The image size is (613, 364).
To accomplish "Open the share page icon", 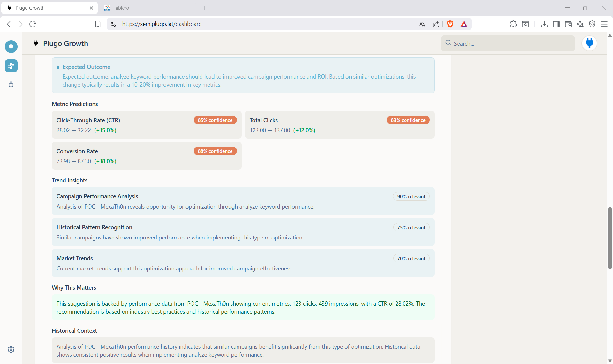I will tap(436, 24).
